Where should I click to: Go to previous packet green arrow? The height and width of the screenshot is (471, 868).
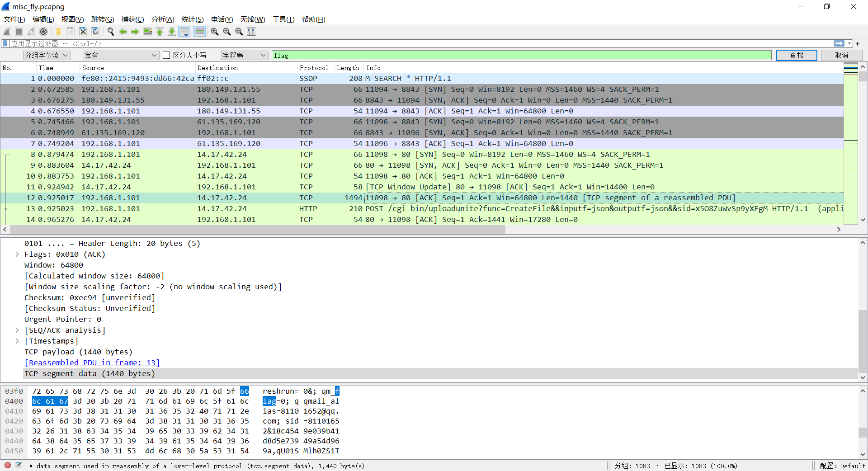(x=123, y=32)
